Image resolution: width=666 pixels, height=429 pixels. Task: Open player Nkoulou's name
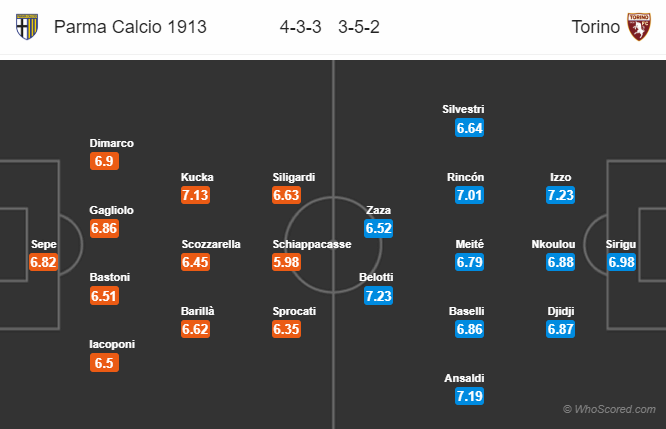pos(553,244)
